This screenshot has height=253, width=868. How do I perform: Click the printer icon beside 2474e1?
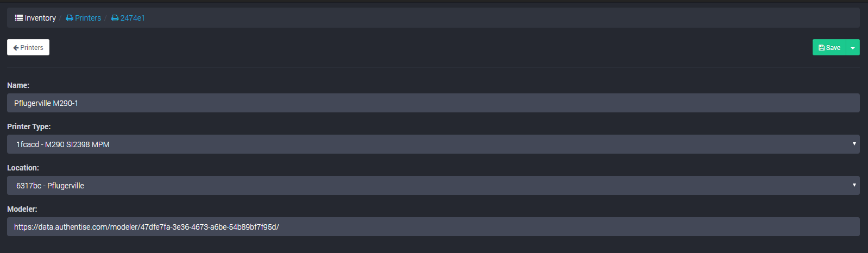click(x=115, y=18)
